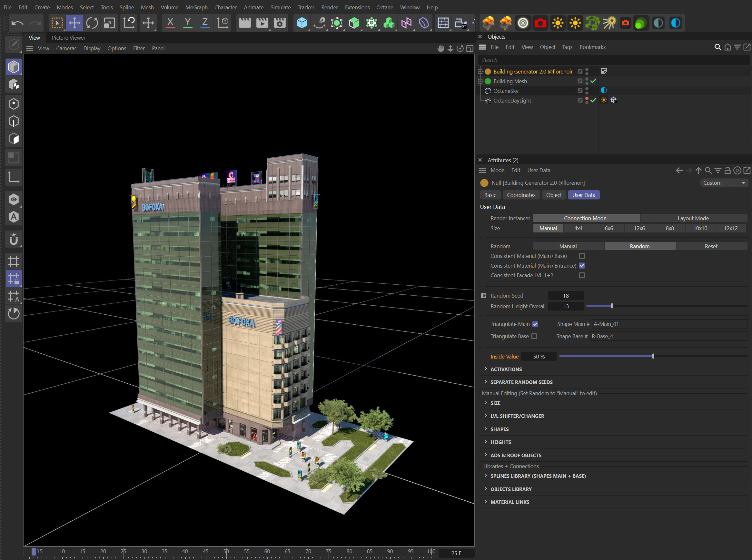This screenshot has height=560, width=752.
Task: Click Render to Picture Viewer icon
Action: click(x=262, y=23)
